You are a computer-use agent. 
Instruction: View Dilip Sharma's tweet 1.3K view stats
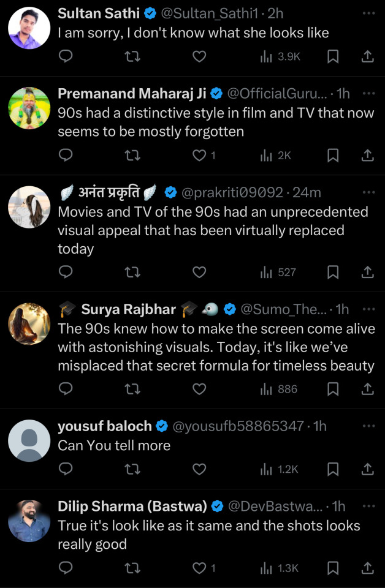pyautogui.click(x=280, y=568)
